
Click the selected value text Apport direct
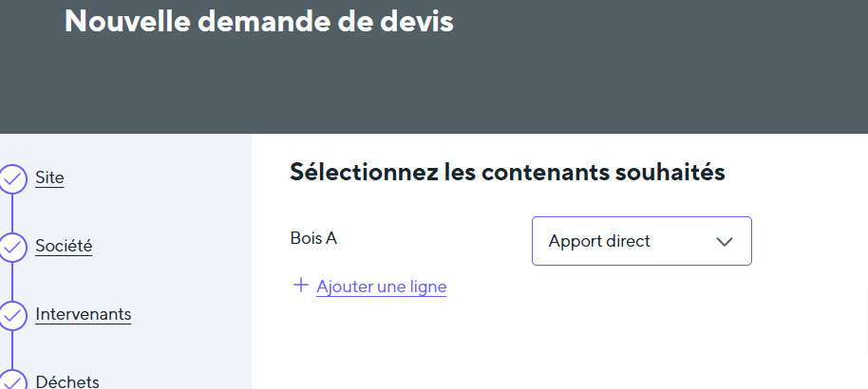tap(599, 241)
